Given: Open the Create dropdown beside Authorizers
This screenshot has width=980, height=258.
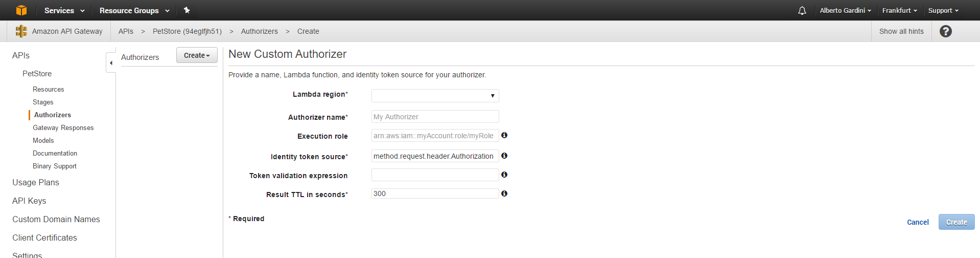Looking at the screenshot, I should [x=197, y=55].
